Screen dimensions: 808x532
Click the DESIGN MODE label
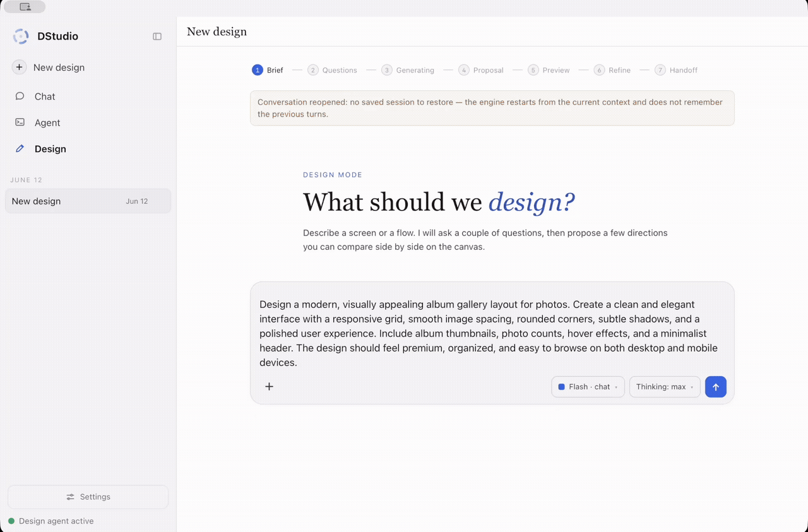pyautogui.click(x=333, y=175)
